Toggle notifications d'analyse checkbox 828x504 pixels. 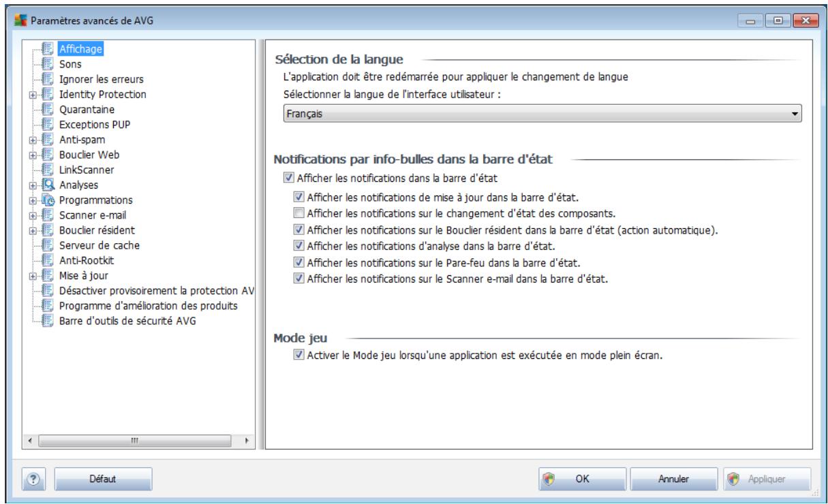click(x=300, y=246)
